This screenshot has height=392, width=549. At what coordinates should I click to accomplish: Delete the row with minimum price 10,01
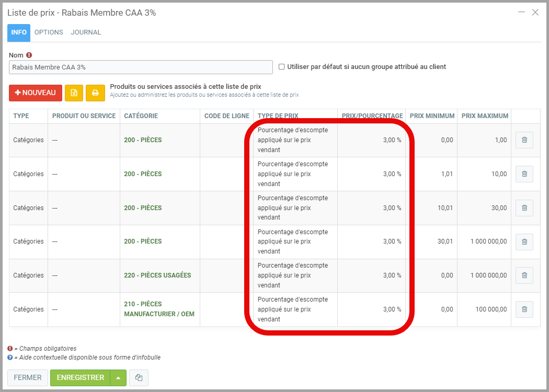tap(524, 208)
